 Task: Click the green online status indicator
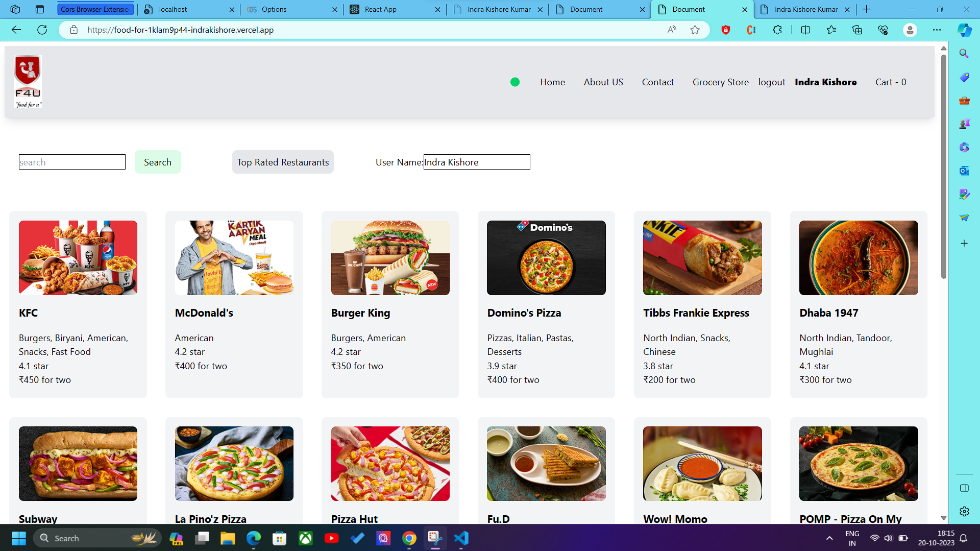(515, 82)
